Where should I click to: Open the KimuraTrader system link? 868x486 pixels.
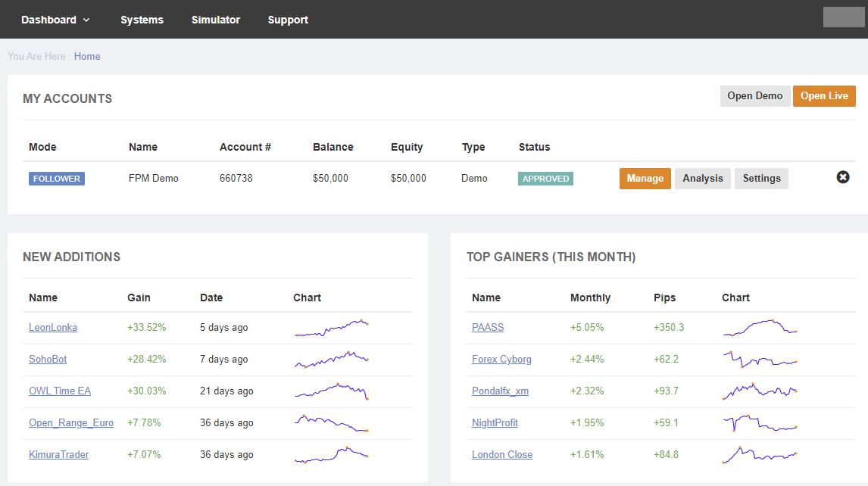click(58, 454)
